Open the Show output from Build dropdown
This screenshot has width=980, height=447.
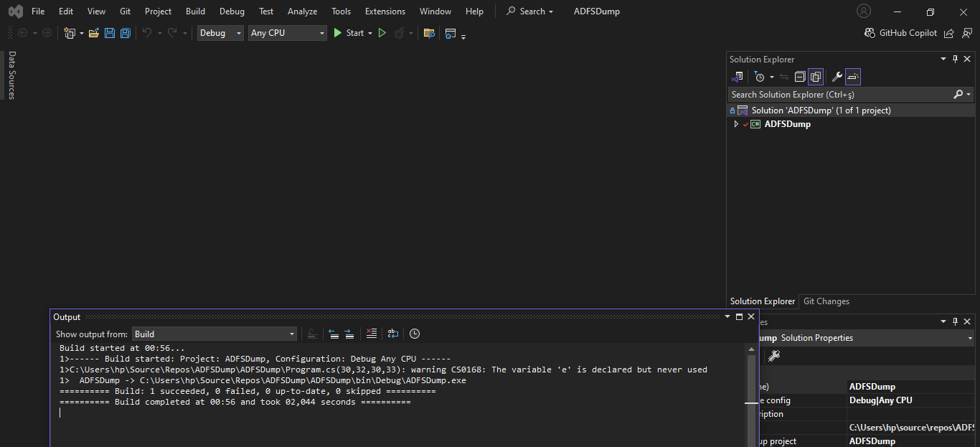214,334
